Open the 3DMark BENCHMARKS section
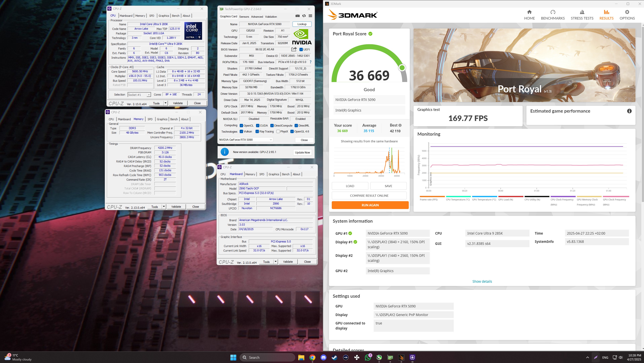This screenshot has width=644, height=363. [x=553, y=15]
